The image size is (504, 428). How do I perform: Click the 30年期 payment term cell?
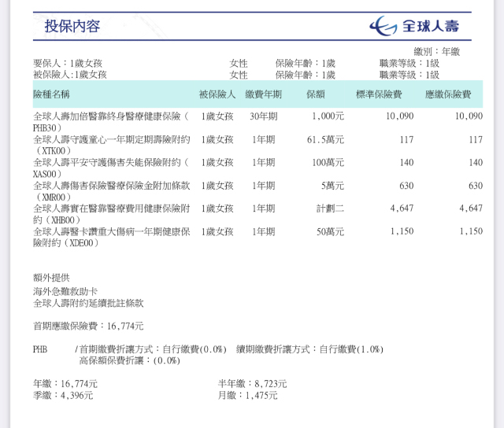tap(264, 116)
